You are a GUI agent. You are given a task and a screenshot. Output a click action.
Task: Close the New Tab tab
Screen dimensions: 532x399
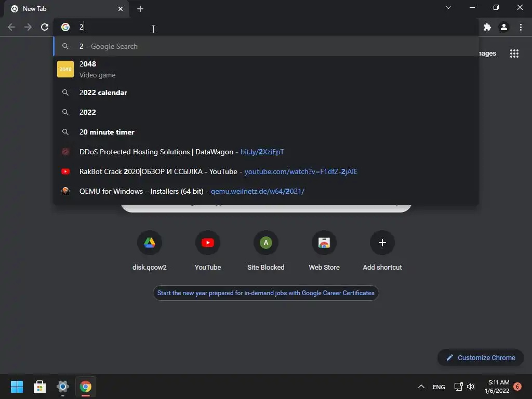click(x=121, y=9)
